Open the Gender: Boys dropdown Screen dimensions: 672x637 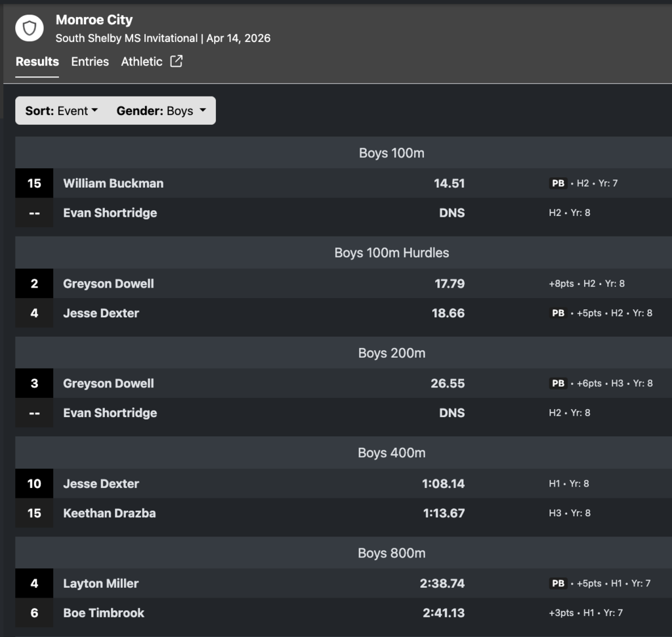pyautogui.click(x=161, y=111)
